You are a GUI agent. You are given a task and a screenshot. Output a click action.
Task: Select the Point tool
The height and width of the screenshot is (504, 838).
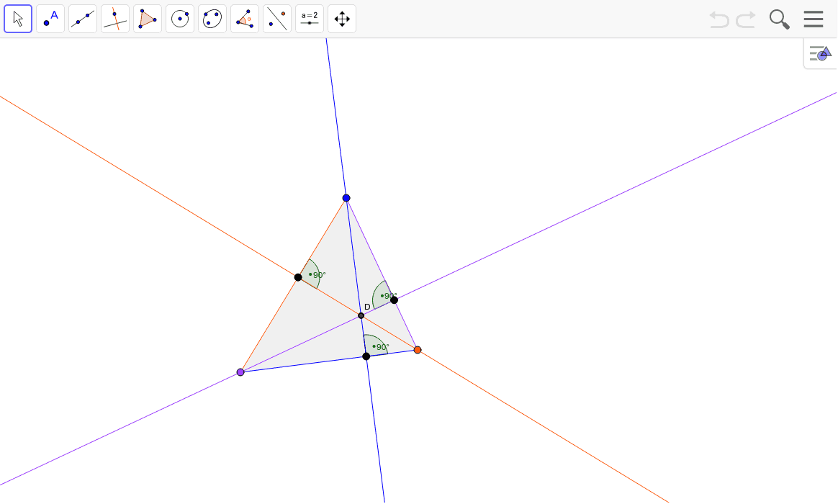tap(50, 19)
